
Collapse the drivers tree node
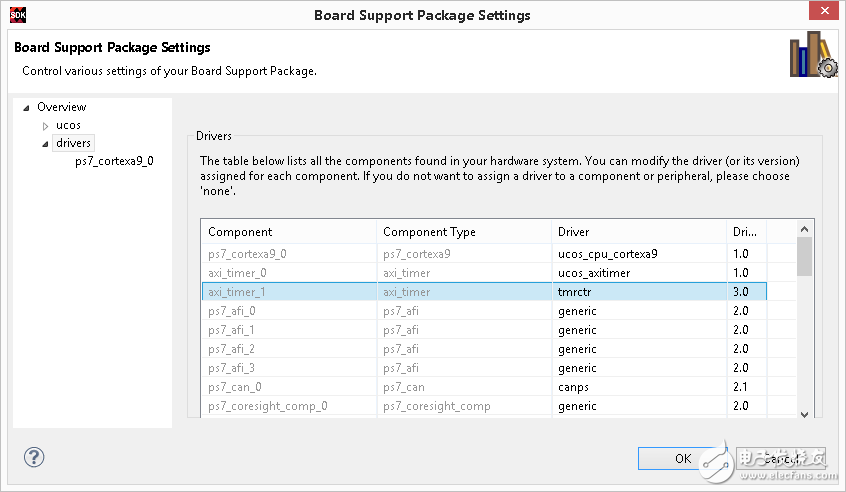(x=45, y=144)
